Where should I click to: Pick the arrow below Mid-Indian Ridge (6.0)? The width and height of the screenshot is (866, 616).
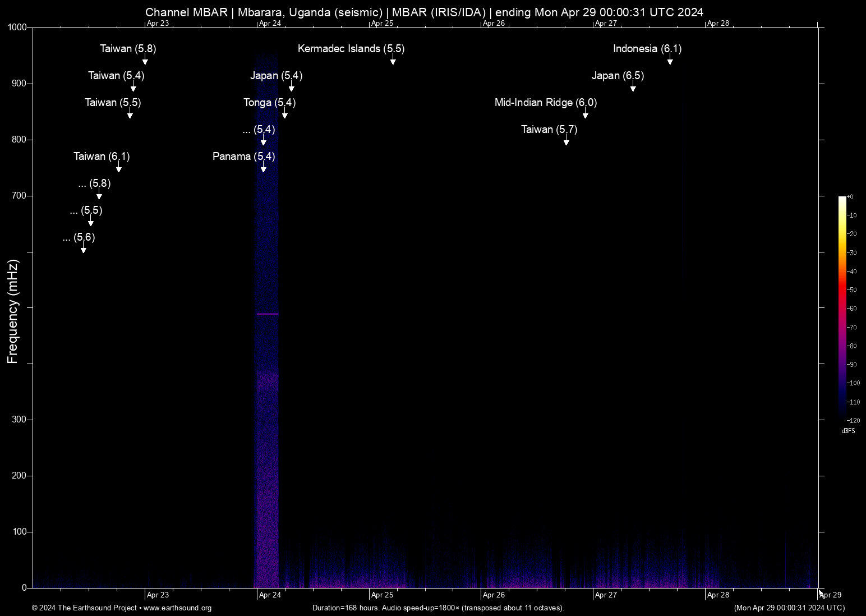[x=585, y=114]
